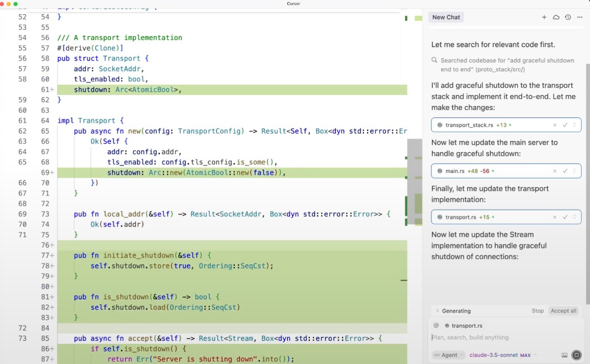Image resolution: width=590 pixels, height=364 pixels.
Task: Open the chat panel more options menu
Action: [x=579, y=17]
